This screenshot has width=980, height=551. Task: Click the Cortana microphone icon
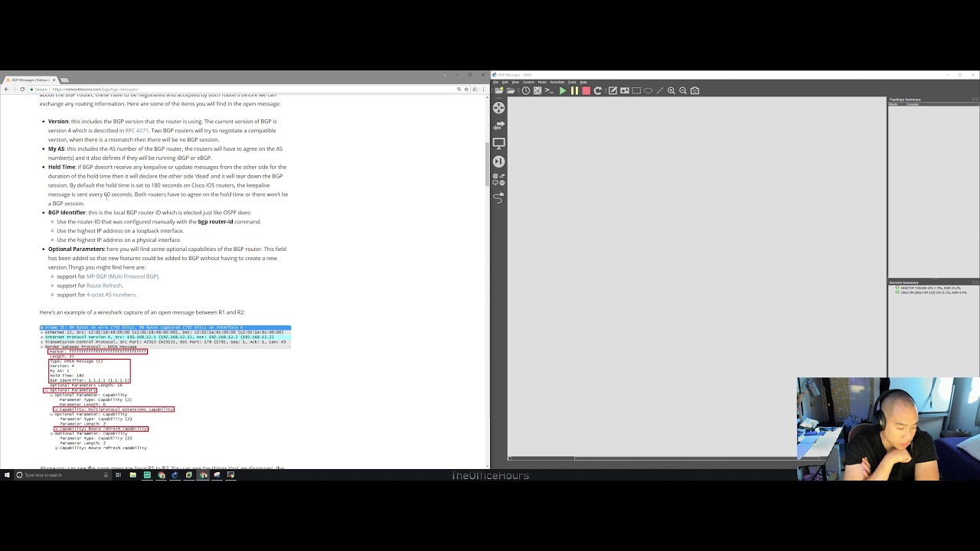(106, 475)
